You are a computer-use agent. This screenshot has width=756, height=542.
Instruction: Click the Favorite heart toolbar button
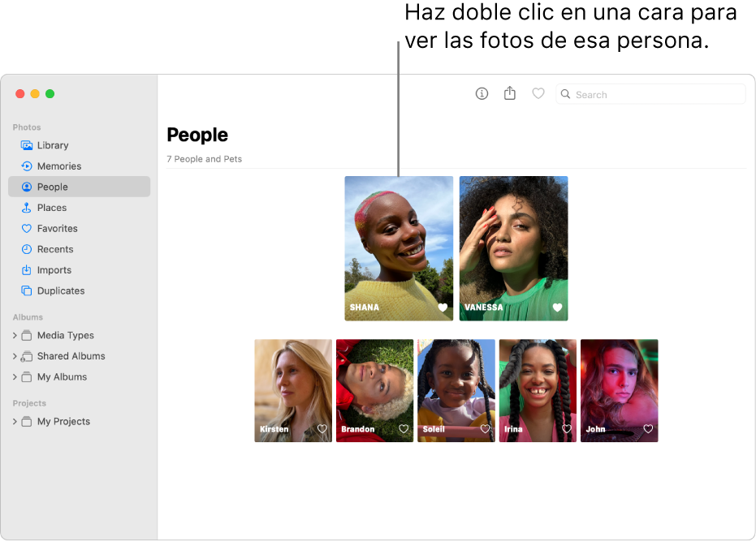538,93
